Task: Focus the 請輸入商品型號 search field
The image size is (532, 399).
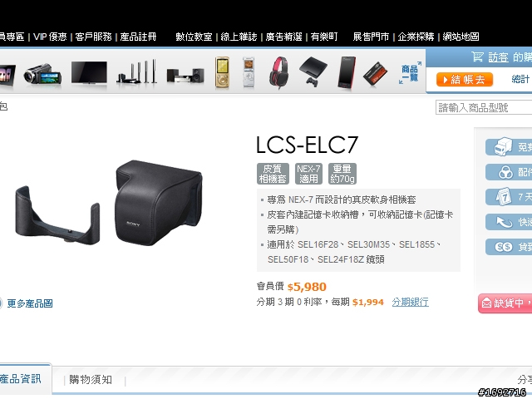Action: tap(484, 107)
